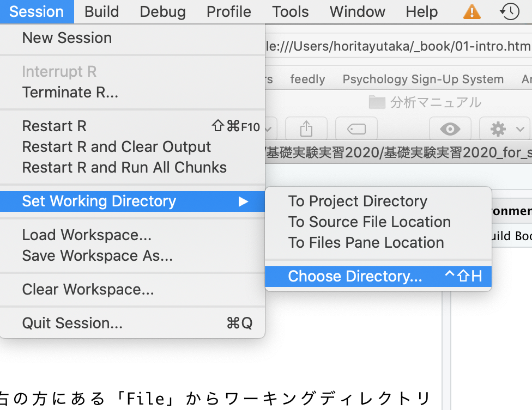
Task: Select To Source File Location
Action: (x=369, y=222)
